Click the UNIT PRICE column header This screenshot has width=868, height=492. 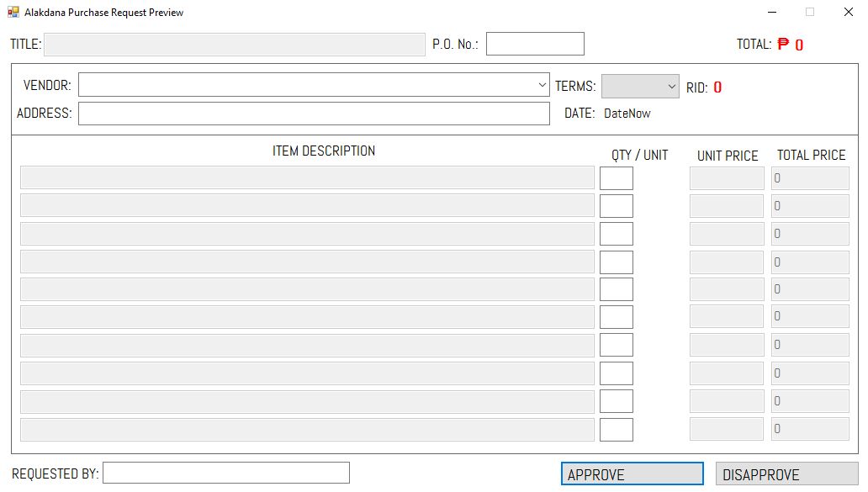point(728,156)
